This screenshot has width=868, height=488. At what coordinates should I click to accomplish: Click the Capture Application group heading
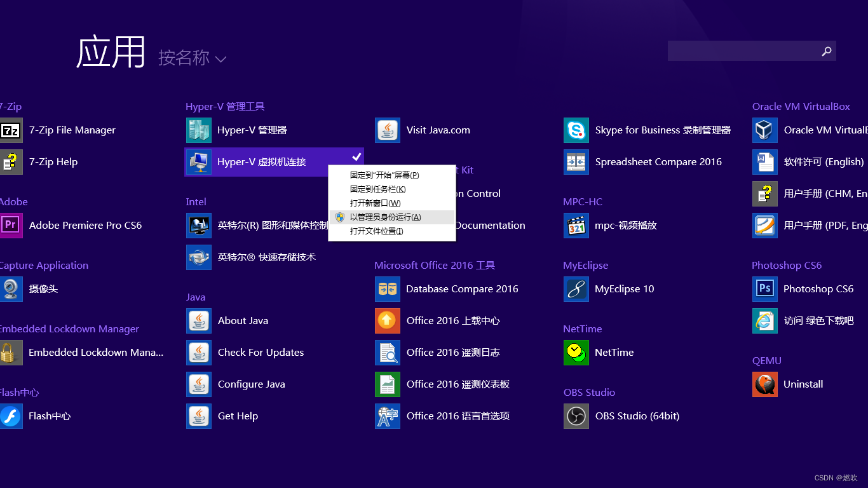click(x=44, y=266)
